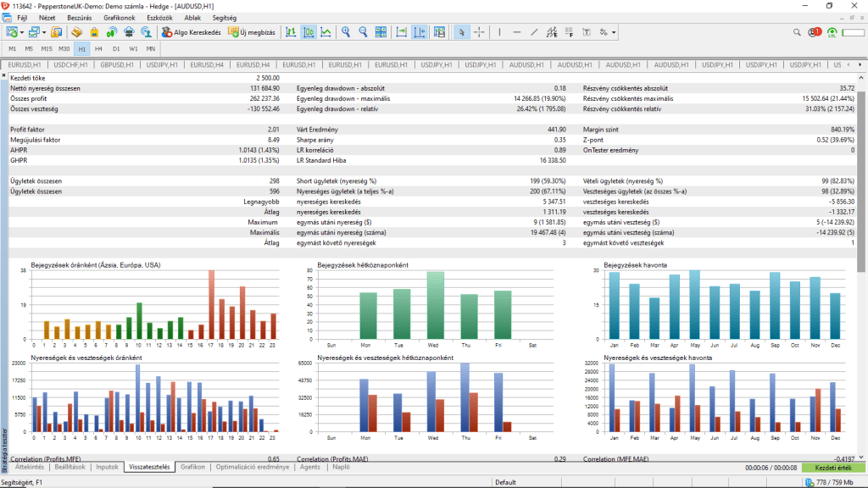
Task: Click the tile windows grid icon
Action: (x=381, y=32)
